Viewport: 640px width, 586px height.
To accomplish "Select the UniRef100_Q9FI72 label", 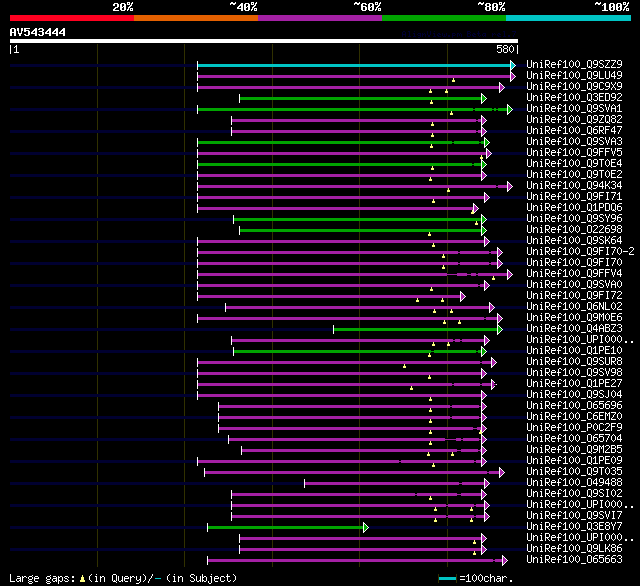I will pos(574,296).
